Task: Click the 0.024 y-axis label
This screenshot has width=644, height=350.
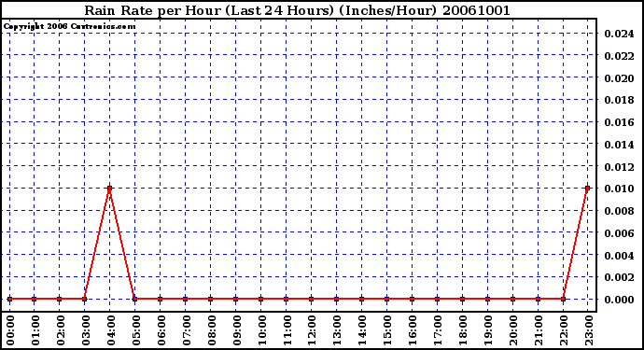Action: tap(619, 34)
